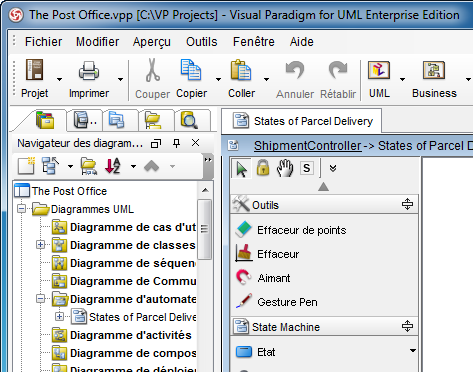This screenshot has width=473, height=372.
Task: Toggle the S button in palette toolbar
Action: click(x=306, y=168)
